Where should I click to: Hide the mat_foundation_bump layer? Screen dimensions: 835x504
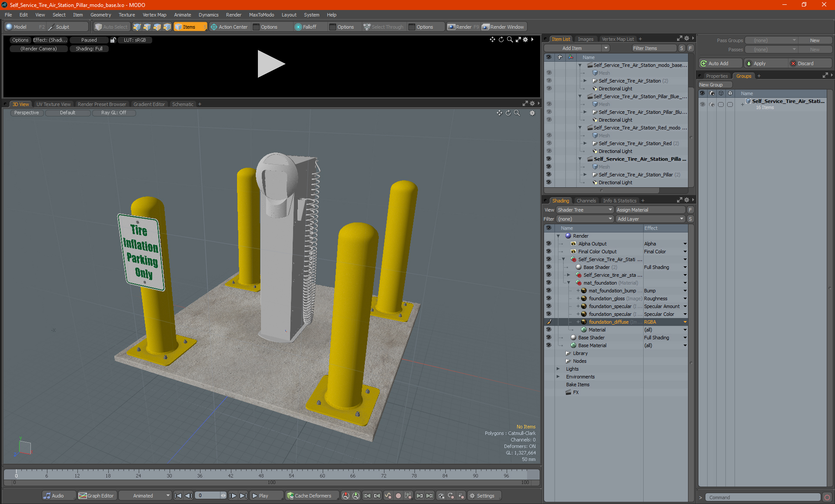click(x=548, y=291)
